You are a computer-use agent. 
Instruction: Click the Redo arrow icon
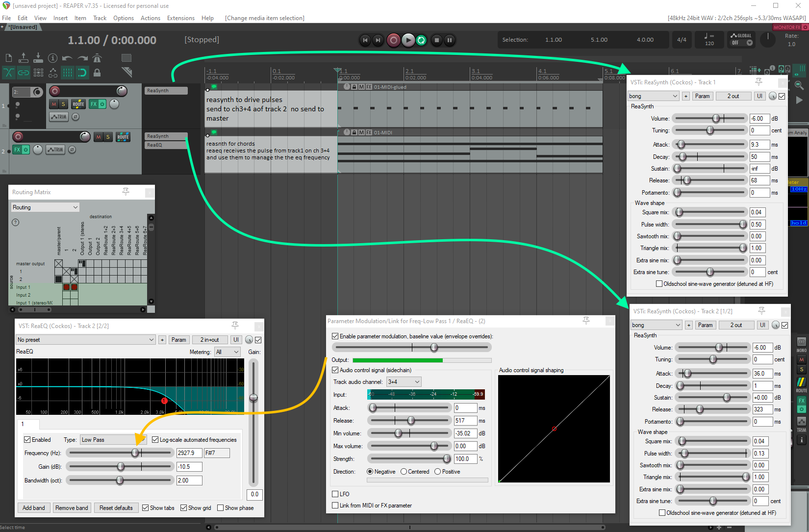coord(82,58)
